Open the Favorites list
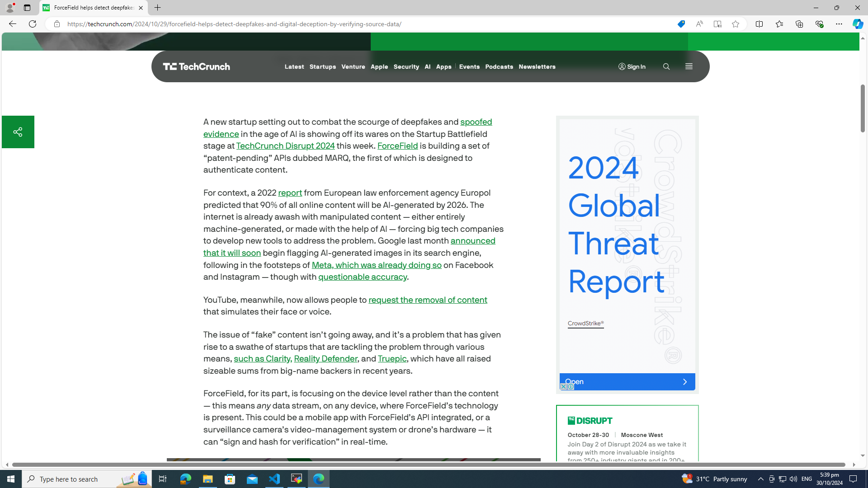Screen dimensions: 868x488 [x=779, y=24]
